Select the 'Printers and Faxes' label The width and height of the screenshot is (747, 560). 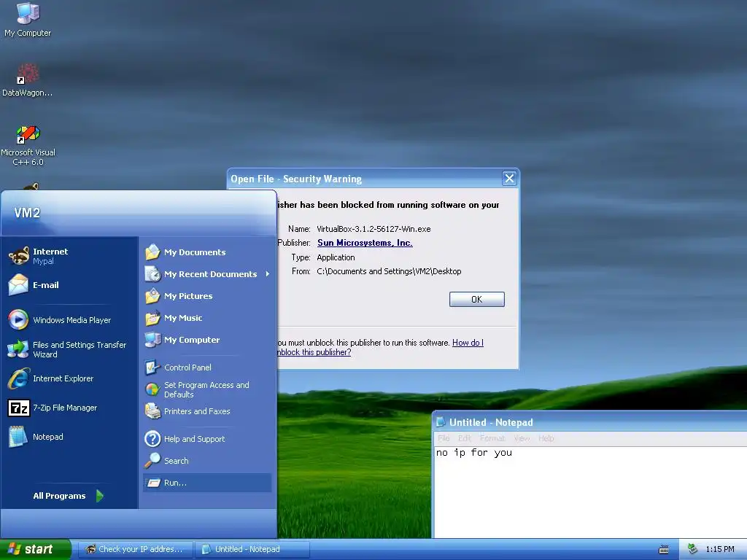197,411
